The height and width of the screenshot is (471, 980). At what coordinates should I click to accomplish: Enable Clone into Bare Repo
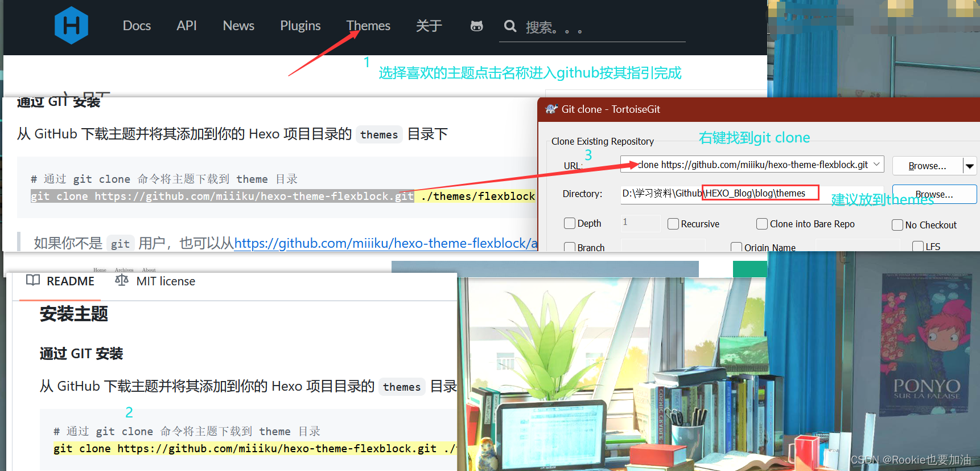762,224
